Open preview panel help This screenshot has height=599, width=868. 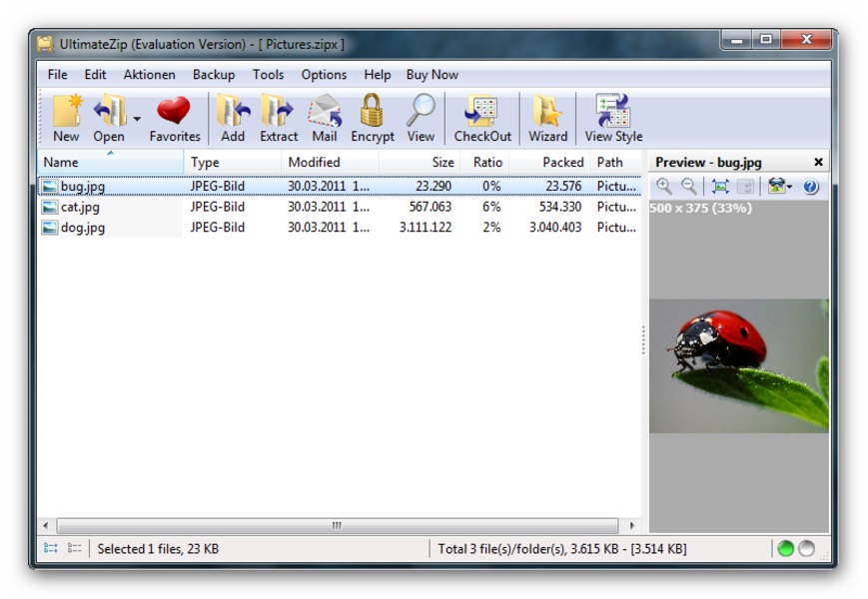(x=810, y=187)
